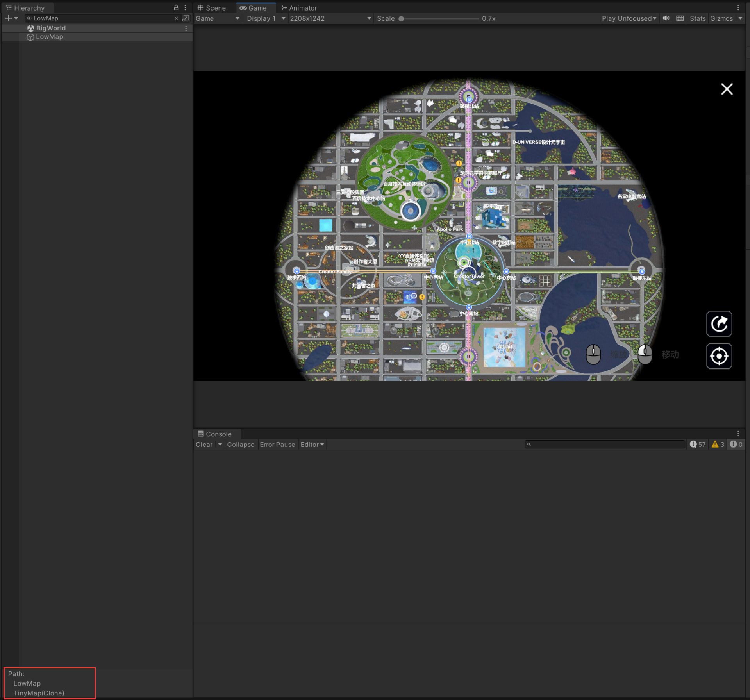Switch to the Scene tab

pos(212,8)
